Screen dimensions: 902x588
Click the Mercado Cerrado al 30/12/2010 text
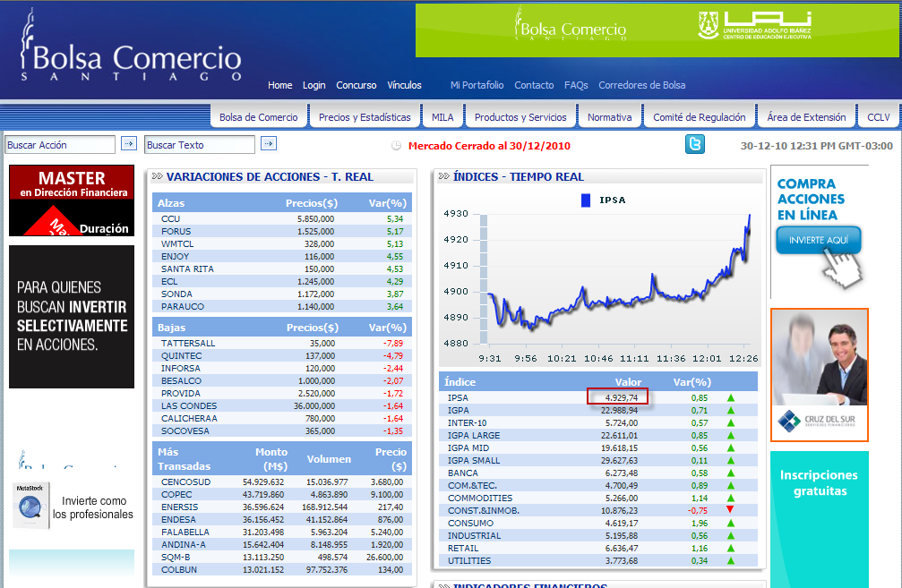pyautogui.click(x=489, y=146)
